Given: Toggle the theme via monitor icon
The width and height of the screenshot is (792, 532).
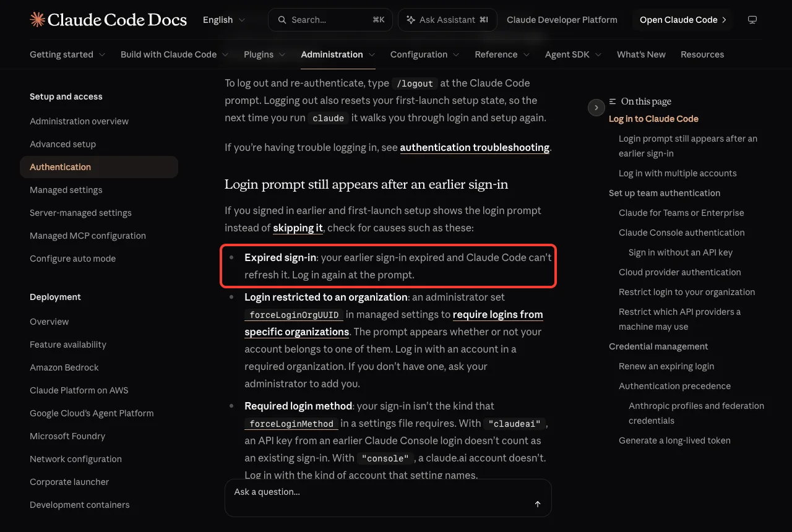Looking at the screenshot, I should point(752,20).
